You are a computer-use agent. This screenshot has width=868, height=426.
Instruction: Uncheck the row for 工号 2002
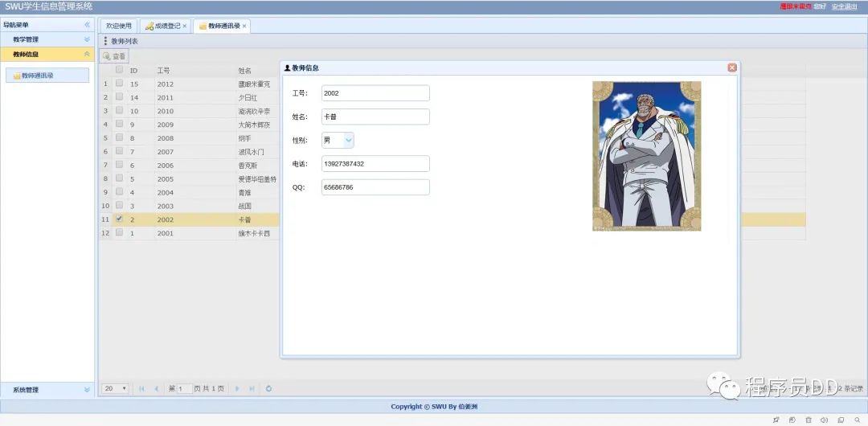click(119, 219)
